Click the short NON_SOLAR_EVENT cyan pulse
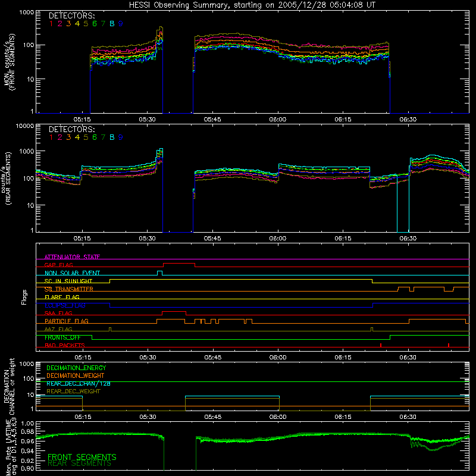Viewport: 476px width, 476px height. pyautogui.click(x=159, y=272)
